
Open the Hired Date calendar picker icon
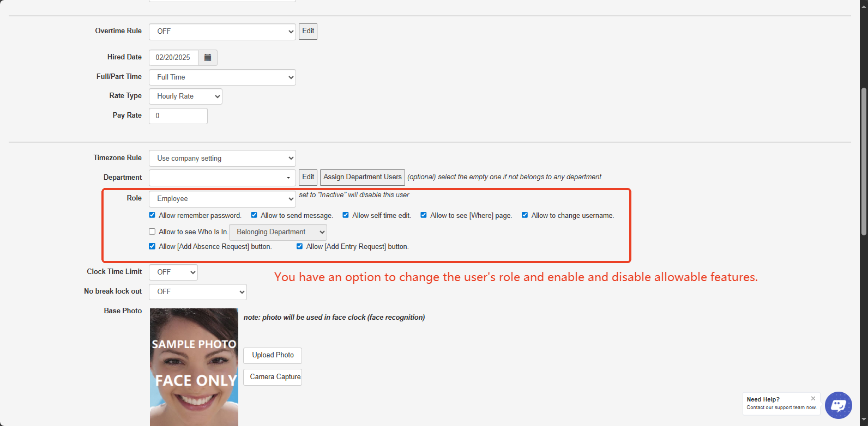click(208, 58)
